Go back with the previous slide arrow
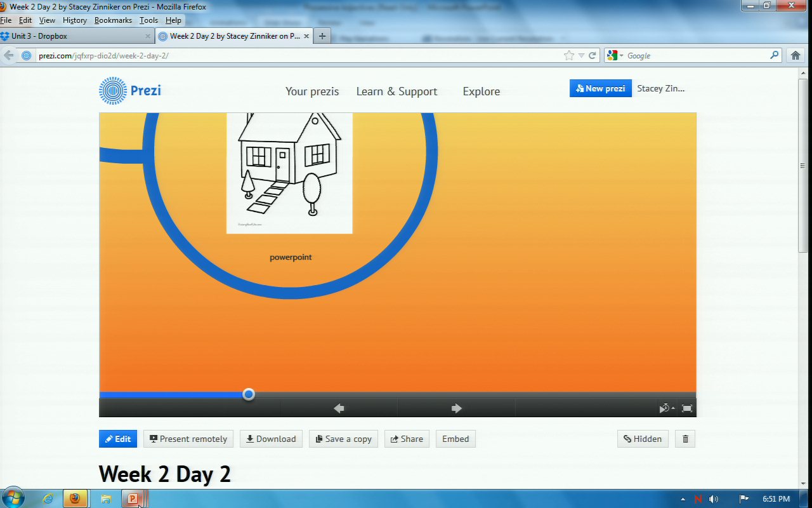Viewport: 812px width, 508px height. [x=339, y=408]
